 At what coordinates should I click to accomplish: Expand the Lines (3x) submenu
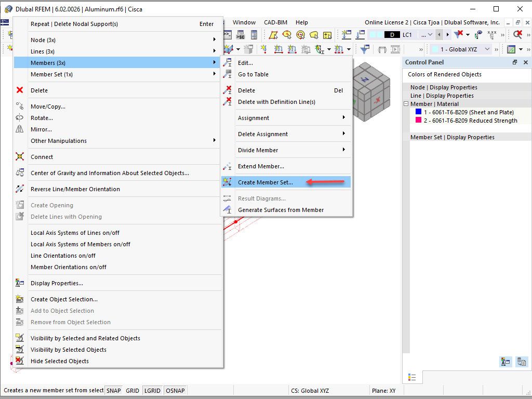click(117, 51)
